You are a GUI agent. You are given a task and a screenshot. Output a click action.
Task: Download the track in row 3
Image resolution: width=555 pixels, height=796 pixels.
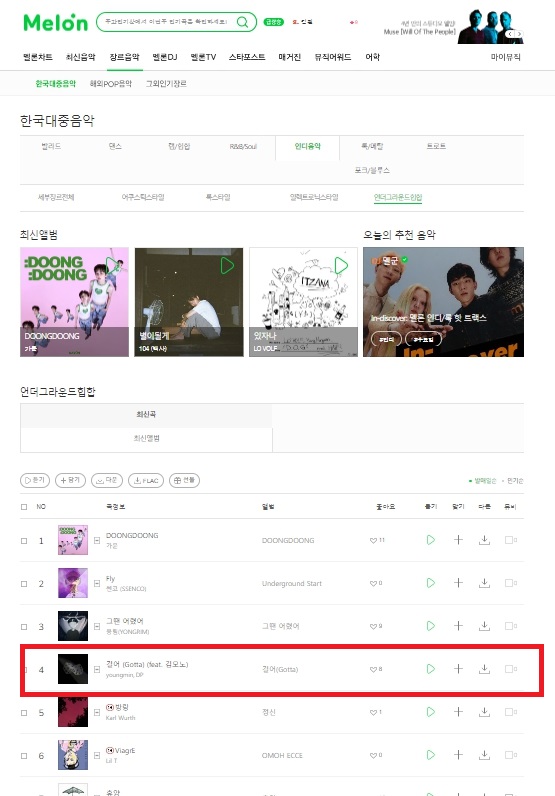(484, 626)
